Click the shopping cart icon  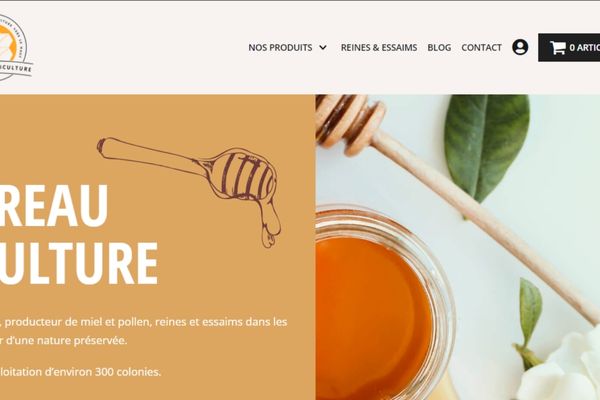coord(558,47)
